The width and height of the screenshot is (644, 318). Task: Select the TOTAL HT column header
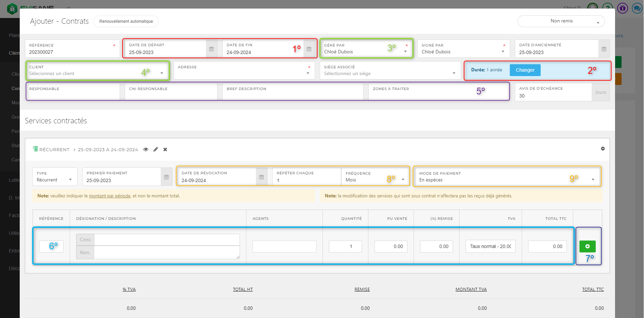click(243, 289)
